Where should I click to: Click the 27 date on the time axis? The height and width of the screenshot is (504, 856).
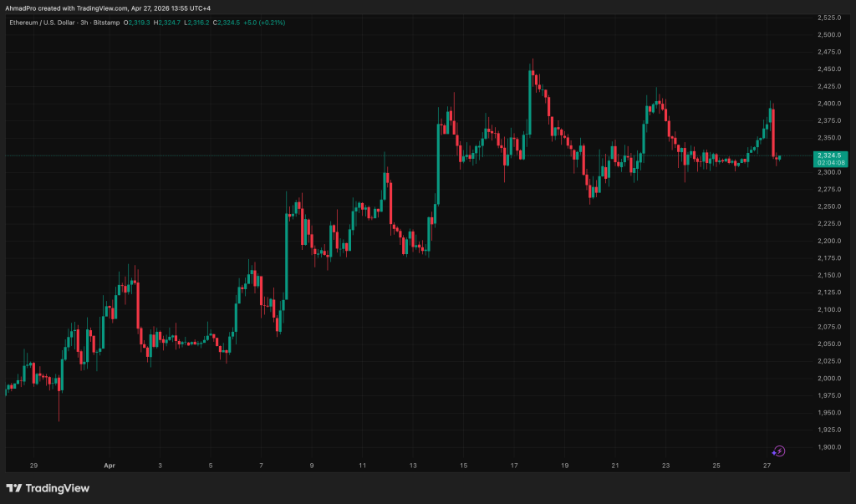click(x=767, y=465)
